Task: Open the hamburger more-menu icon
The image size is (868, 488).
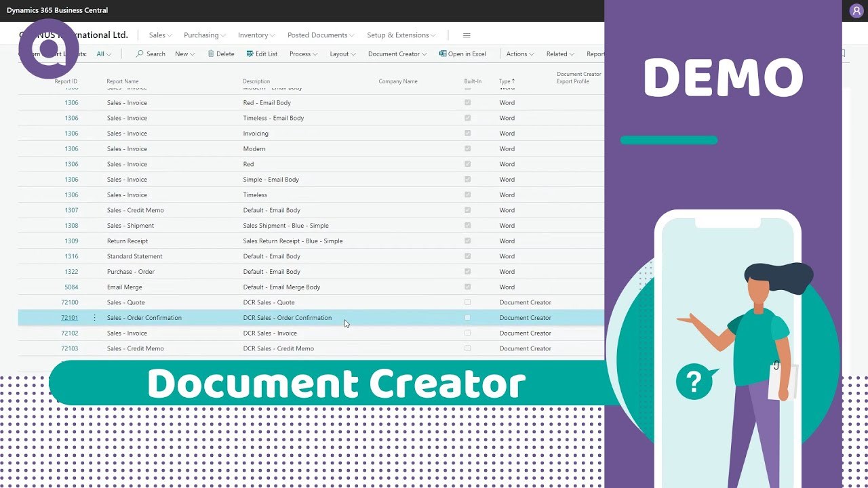Action: [x=467, y=35]
